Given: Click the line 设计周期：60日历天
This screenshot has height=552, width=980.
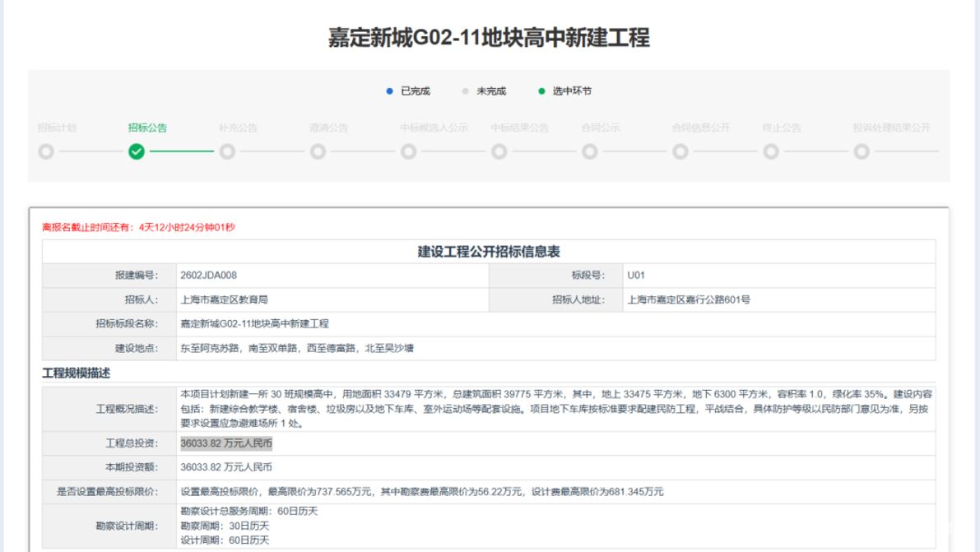Looking at the screenshot, I should click(x=225, y=540).
